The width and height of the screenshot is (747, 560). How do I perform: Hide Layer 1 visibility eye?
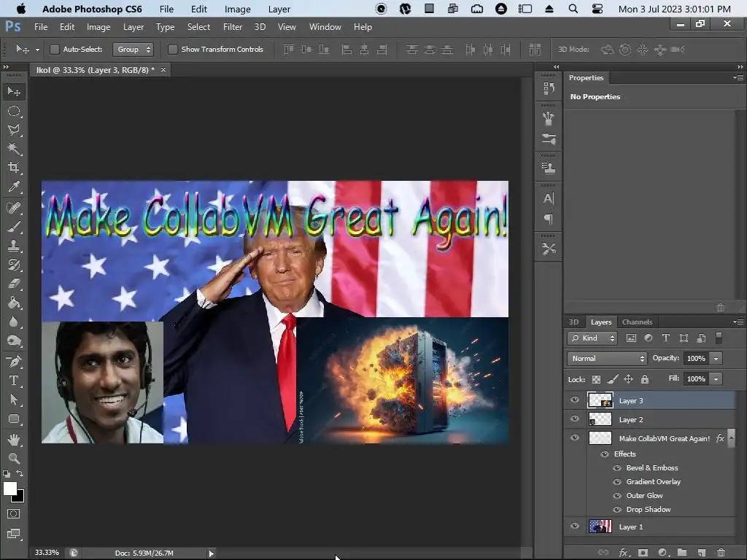point(575,526)
